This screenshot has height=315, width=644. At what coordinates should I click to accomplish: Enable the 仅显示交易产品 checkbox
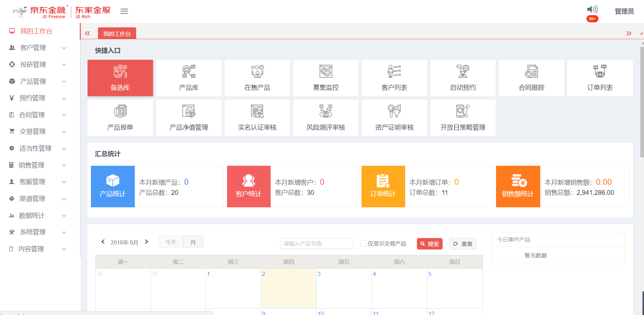[363, 243]
